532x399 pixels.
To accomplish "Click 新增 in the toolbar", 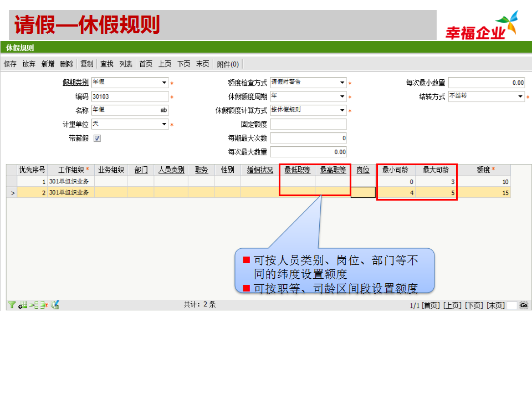I will pyautogui.click(x=48, y=64).
